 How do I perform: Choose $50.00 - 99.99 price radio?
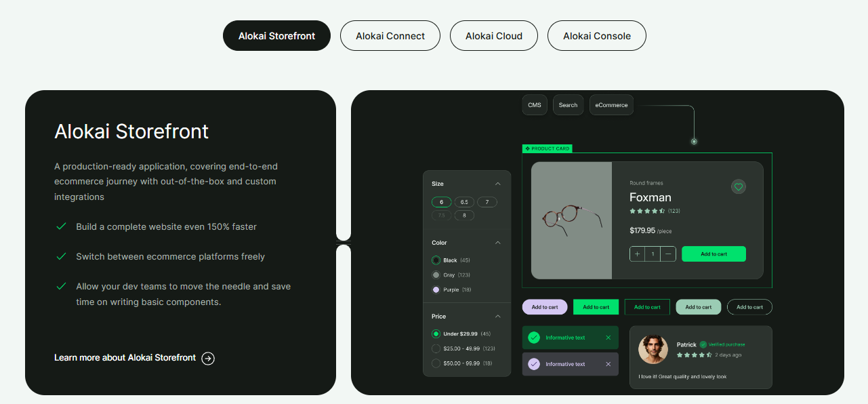[436, 363]
